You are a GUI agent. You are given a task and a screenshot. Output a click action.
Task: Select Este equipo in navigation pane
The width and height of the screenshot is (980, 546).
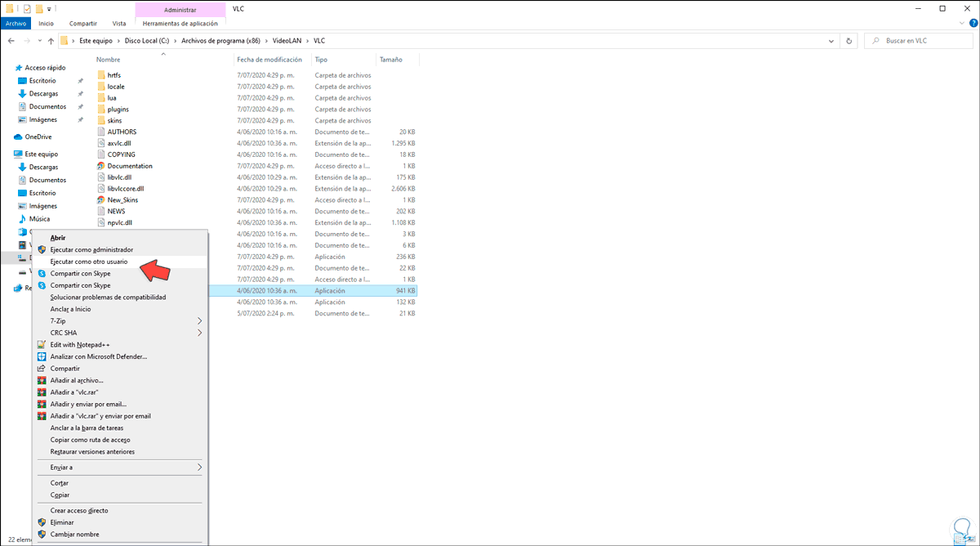click(x=41, y=154)
